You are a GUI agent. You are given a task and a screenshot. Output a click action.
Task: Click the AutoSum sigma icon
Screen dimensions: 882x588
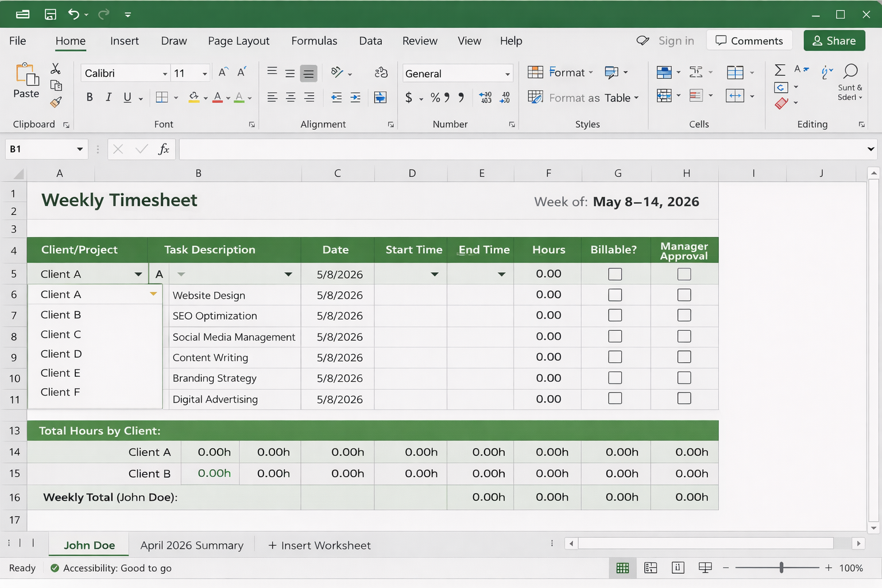point(780,70)
